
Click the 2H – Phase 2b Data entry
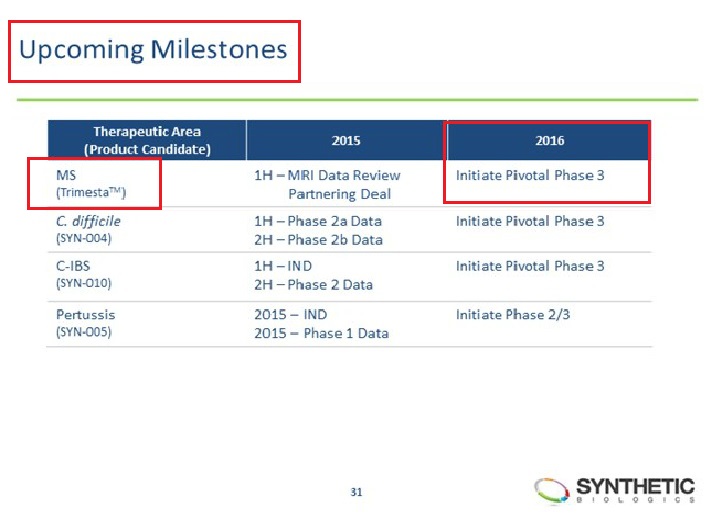(318, 240)
